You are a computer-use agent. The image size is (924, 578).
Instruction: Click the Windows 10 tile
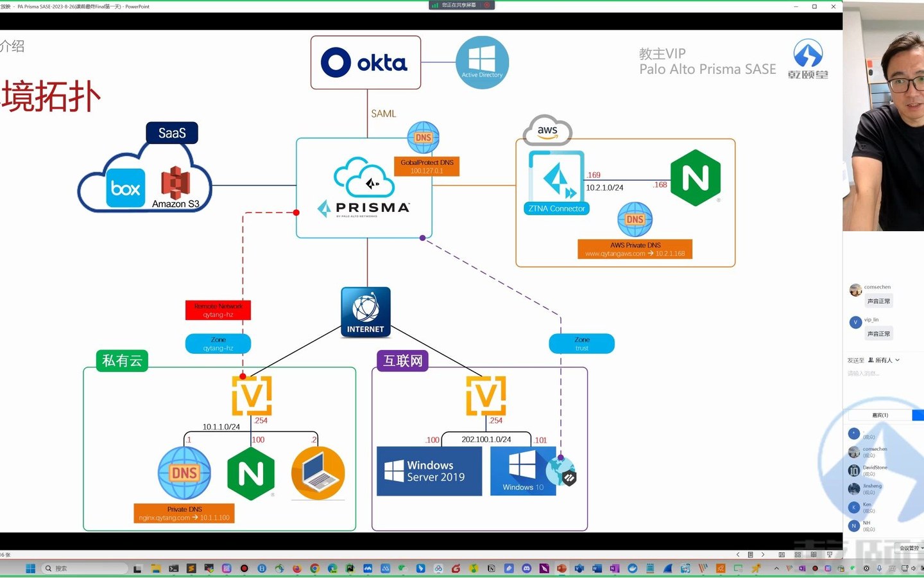click(x=523, y=471)
